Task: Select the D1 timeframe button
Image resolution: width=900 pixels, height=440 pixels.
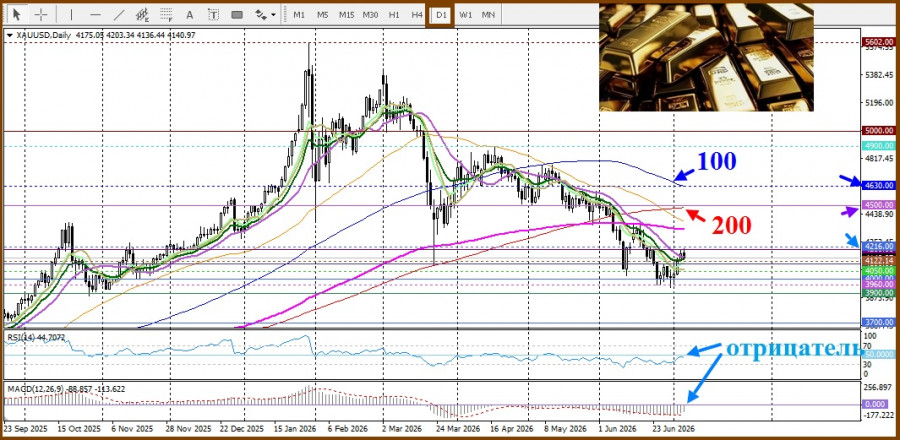Action: (x=441, y=15)
